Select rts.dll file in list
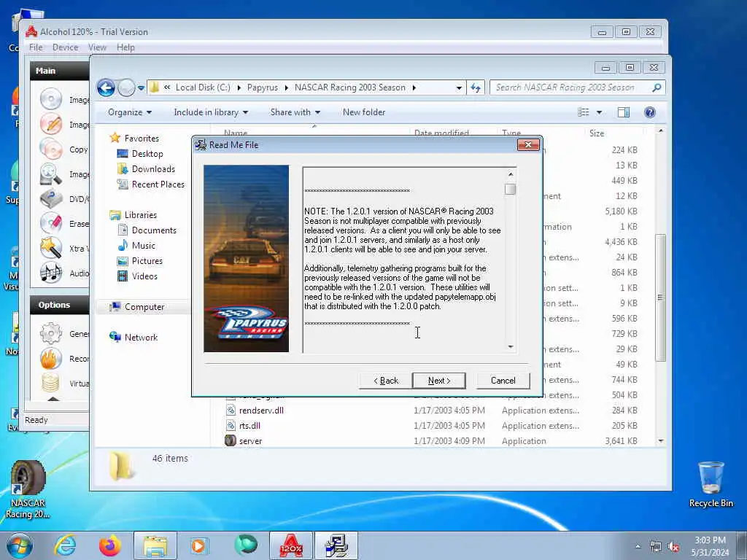747x560 pixels. pyautogui.click(x=249, y=426)
